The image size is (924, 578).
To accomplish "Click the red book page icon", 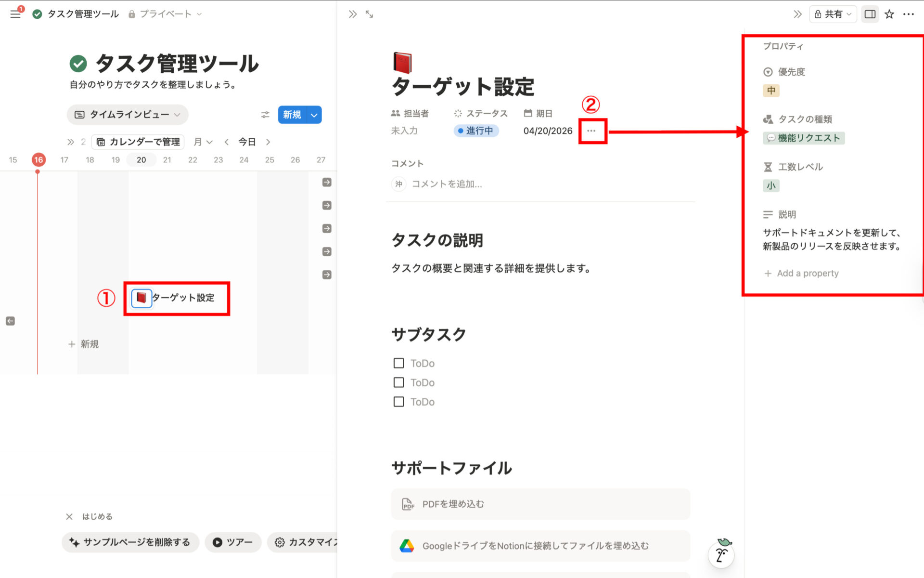I will 402,62.
